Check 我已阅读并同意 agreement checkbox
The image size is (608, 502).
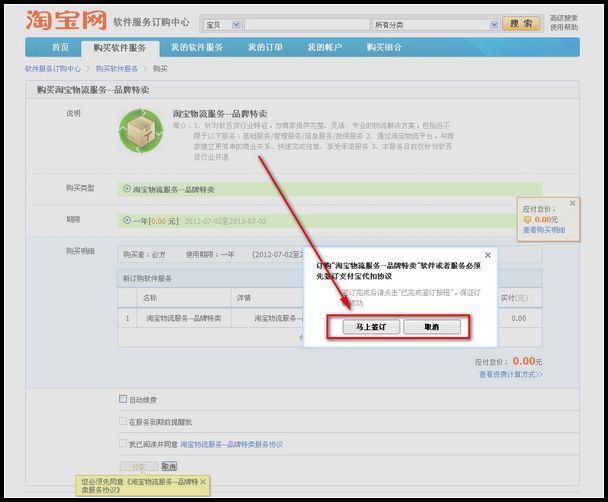(123, 443)
